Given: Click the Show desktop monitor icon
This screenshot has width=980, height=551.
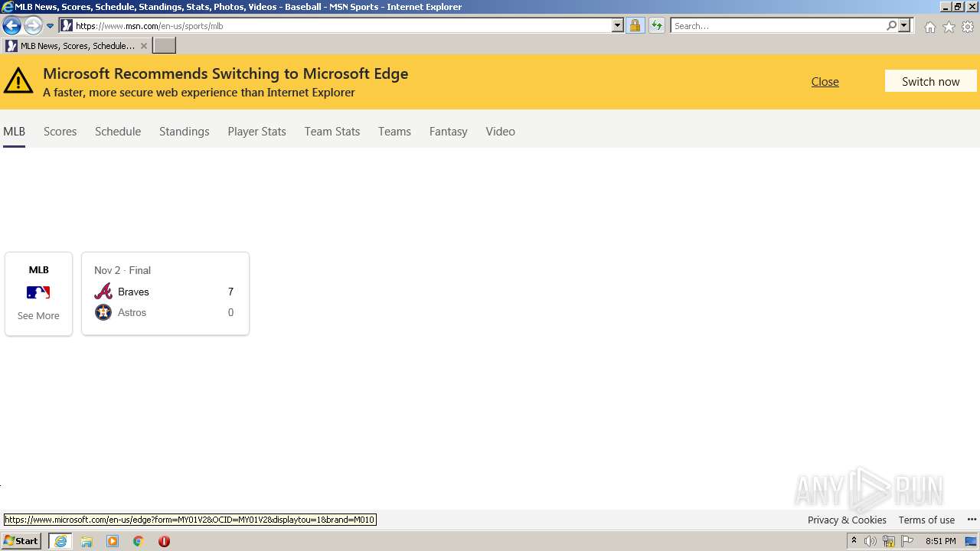Looking at the screenshot, I should tap(971, 541).
